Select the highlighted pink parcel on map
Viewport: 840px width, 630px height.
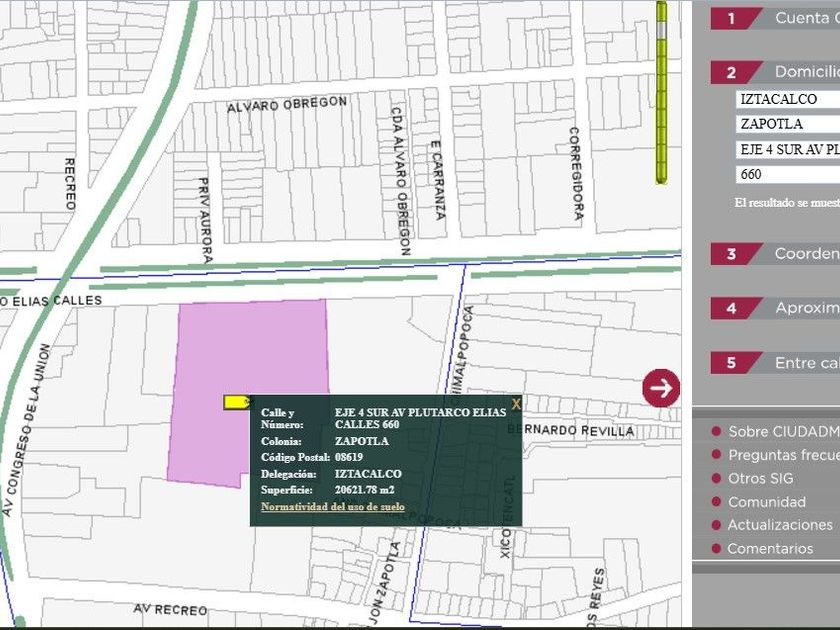(250, 350)
